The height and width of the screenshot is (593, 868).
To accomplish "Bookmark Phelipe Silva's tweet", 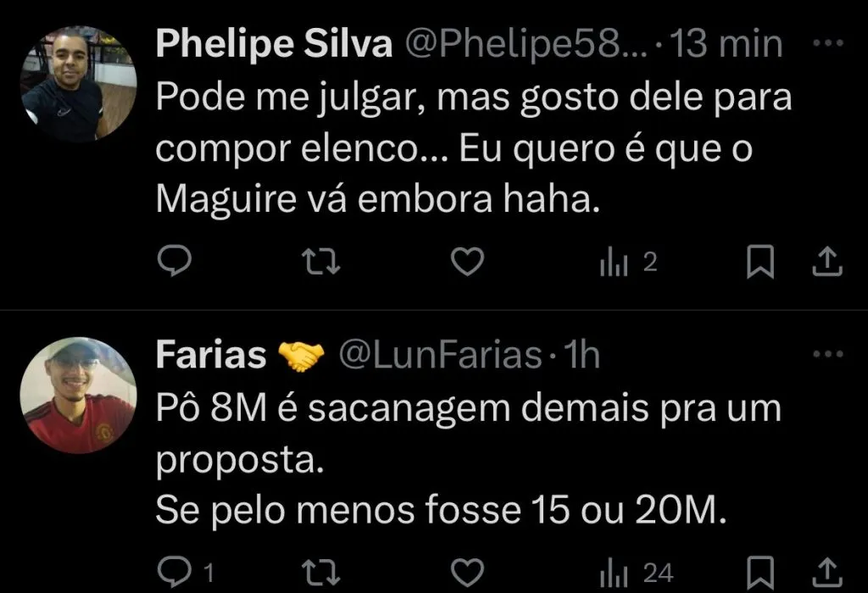I will [x=759, y=264].
